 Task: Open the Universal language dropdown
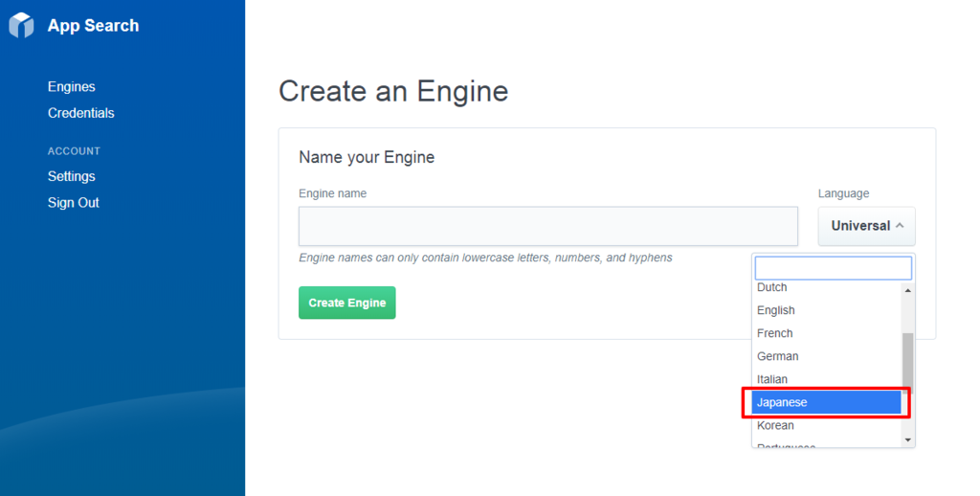click(x=866, y=226)
